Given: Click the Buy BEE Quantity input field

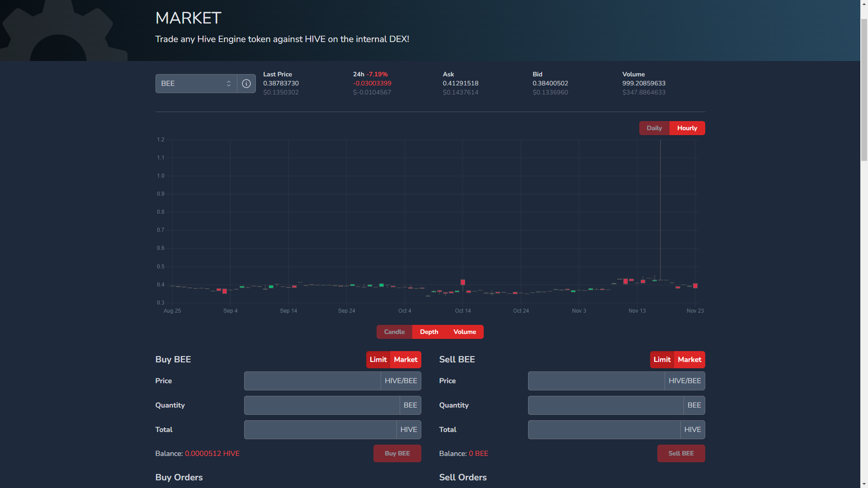Looking at the screenshot, I should pos(321,405).
